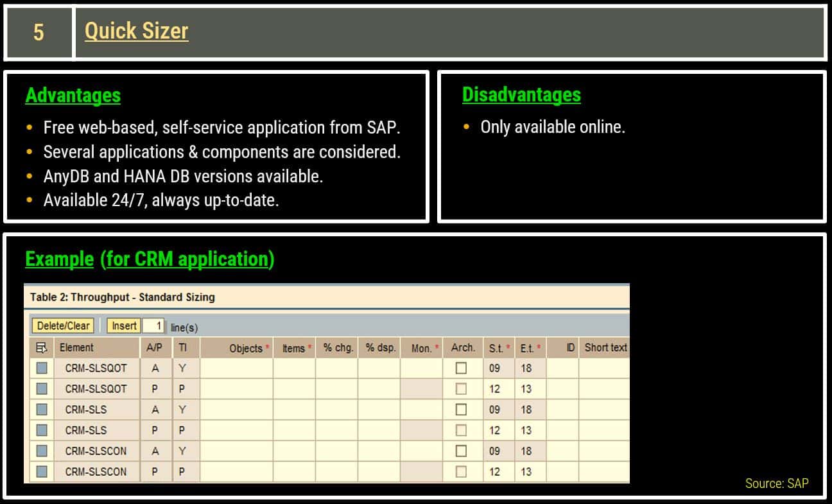
Task: Click the Insert button
Action: point(124,326)
